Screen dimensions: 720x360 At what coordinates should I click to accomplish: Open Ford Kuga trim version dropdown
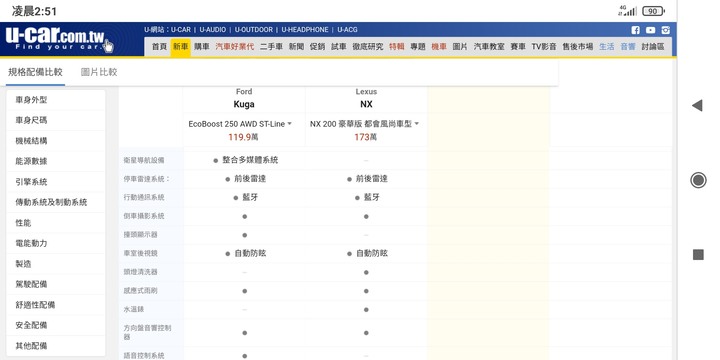[x=240, y=124]
